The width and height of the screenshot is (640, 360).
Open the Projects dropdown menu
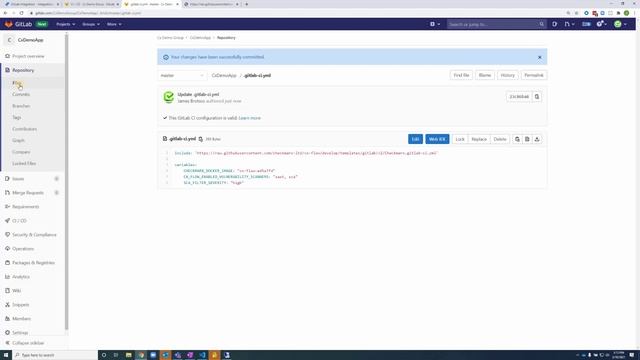tap(65, 24)
